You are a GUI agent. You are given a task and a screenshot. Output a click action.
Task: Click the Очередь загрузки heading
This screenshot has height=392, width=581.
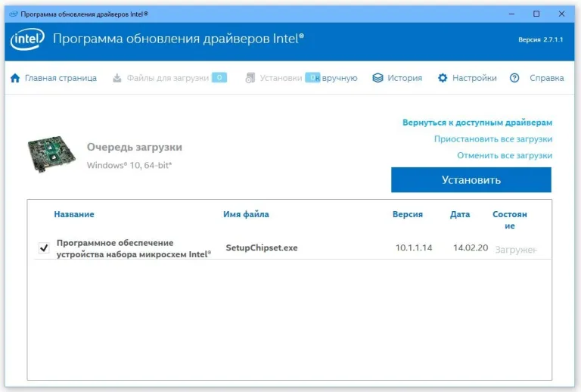click(x=135, y=147)
